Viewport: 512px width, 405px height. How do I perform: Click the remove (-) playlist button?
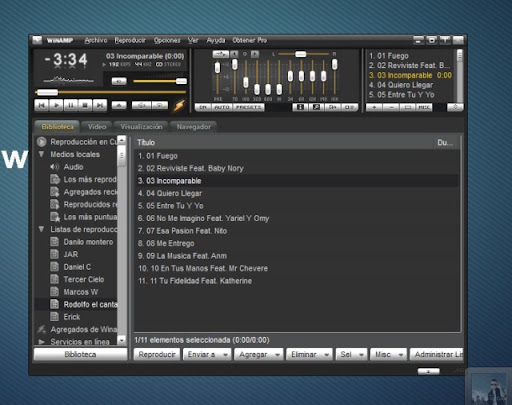pyautogui.click(x=391, y=107)
